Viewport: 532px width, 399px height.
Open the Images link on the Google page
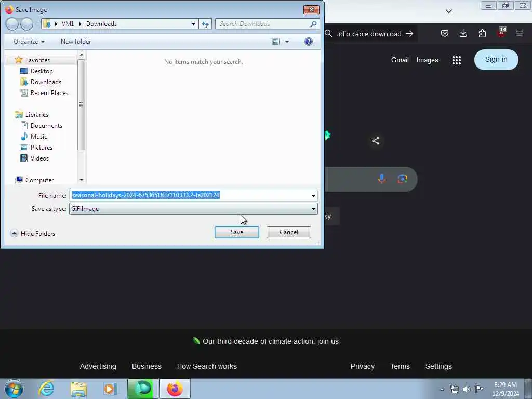pos(427,60)
